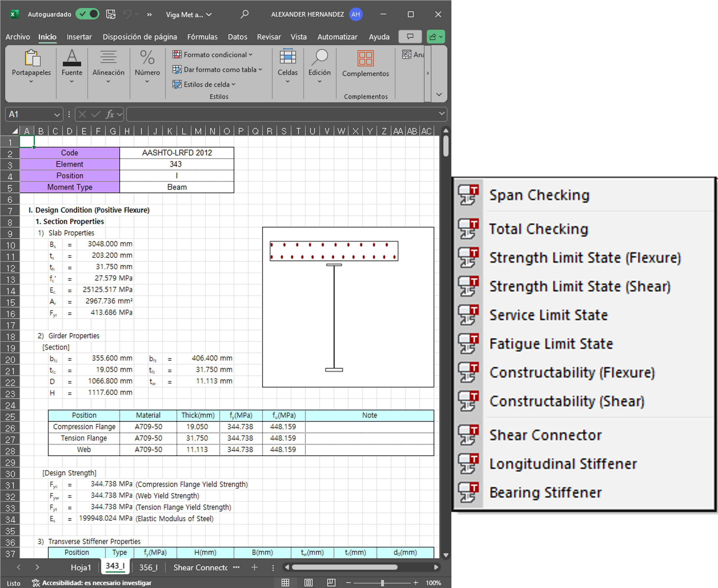Viewport: 718px width, 588px height.
Task: Click the zoom in plus button
Action: point(415,583)
